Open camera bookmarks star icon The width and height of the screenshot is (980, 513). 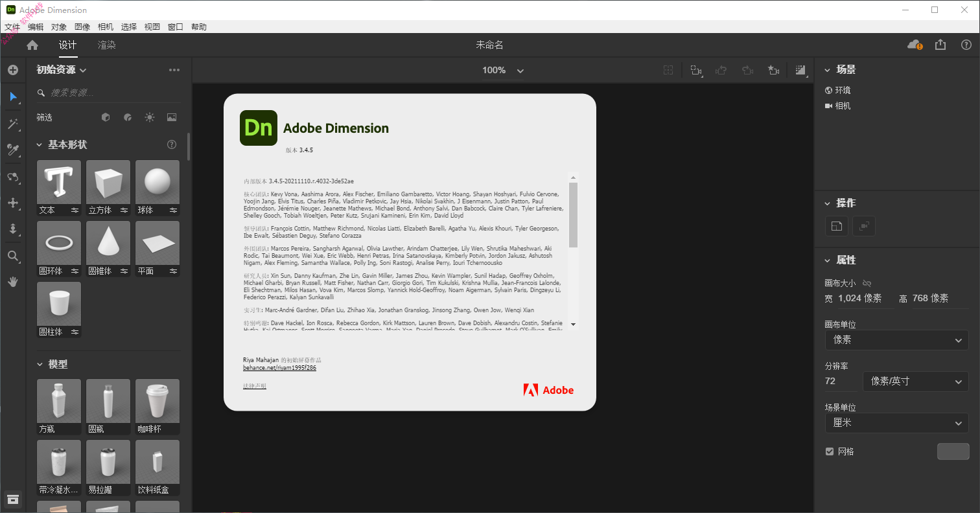(773, 70)
